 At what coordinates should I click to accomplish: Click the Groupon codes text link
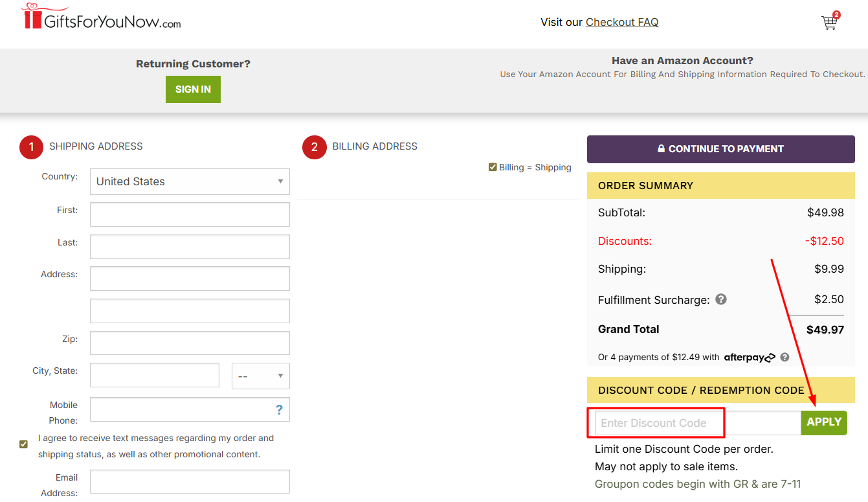pos(698,484)
